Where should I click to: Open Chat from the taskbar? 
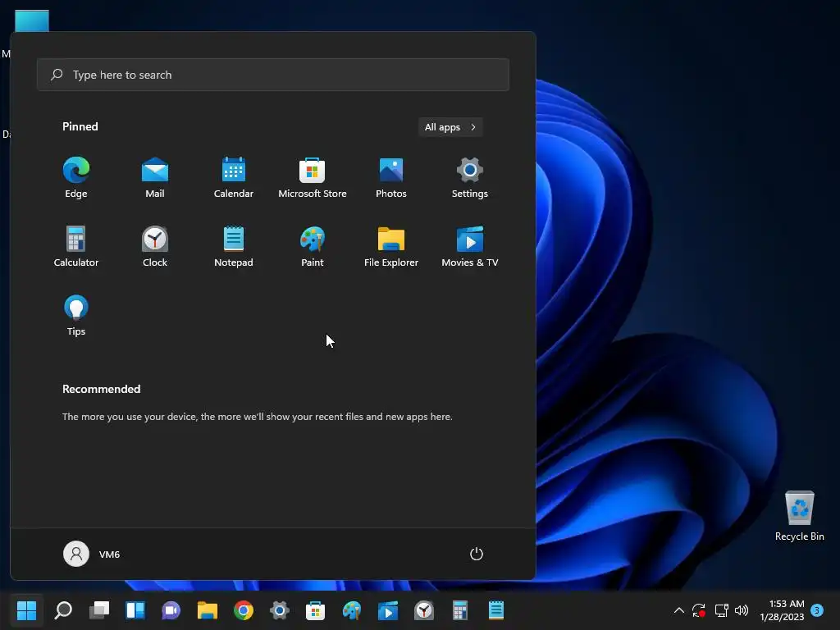171,610
